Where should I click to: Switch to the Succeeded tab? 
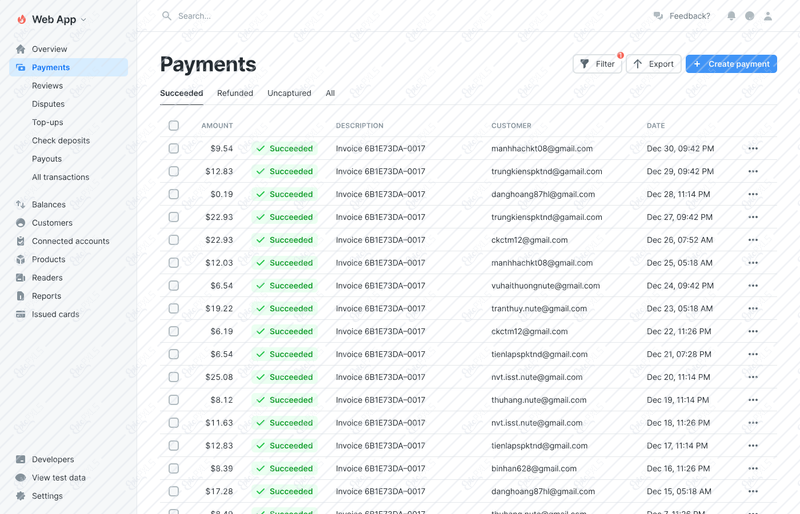pyautogui.click(x=181, y=93)
